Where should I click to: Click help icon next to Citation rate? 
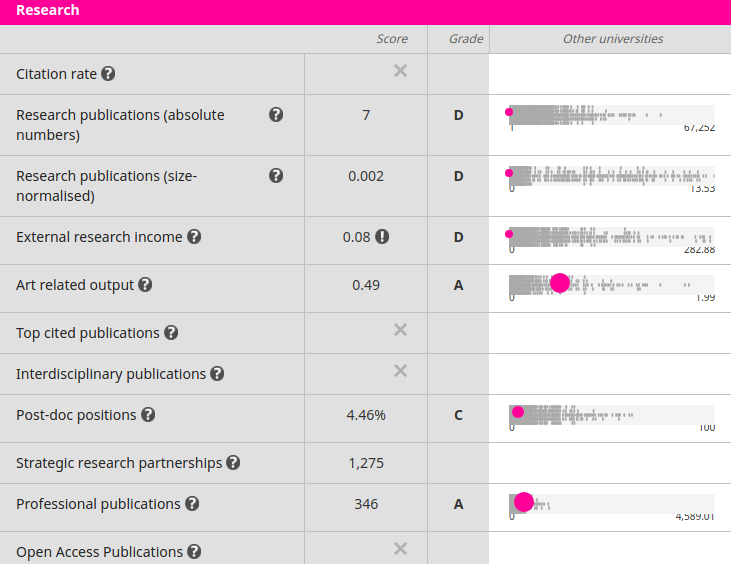108,74
